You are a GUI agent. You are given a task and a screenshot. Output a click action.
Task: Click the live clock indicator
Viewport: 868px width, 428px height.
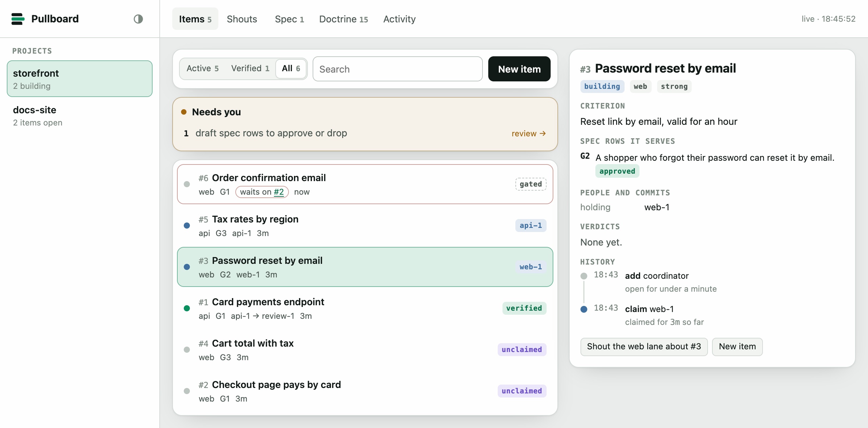[x=828, y=19]
